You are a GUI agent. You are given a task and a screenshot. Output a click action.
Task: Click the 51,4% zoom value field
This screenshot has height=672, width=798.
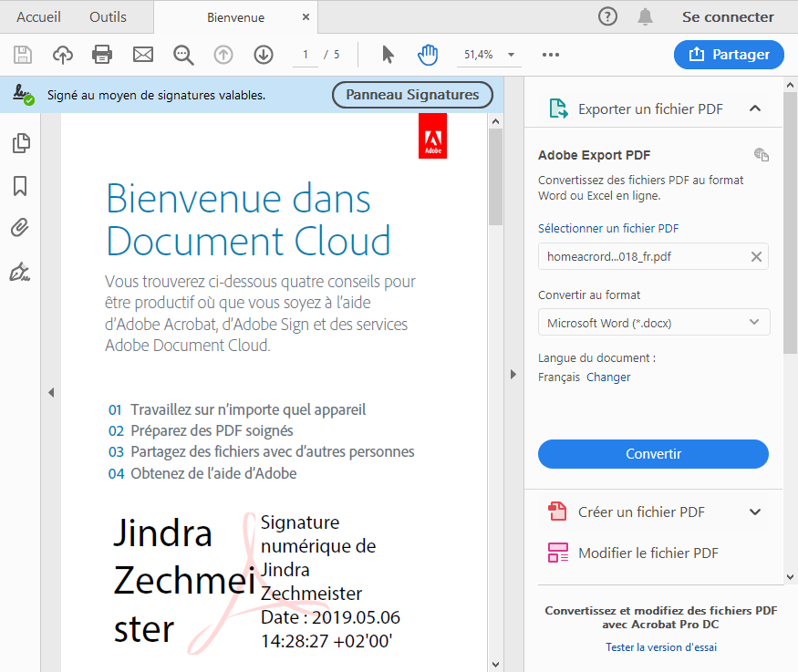coord(479,55)
